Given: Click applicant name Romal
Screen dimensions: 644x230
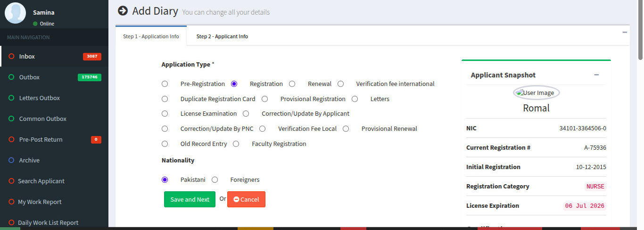Looking at the screenshot, I should (536, 108).
